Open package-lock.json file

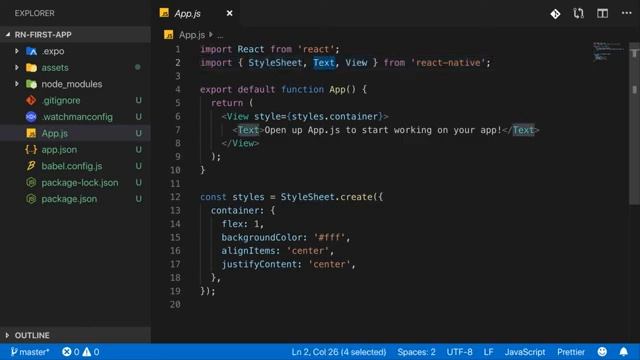click(x=80, y=182)
